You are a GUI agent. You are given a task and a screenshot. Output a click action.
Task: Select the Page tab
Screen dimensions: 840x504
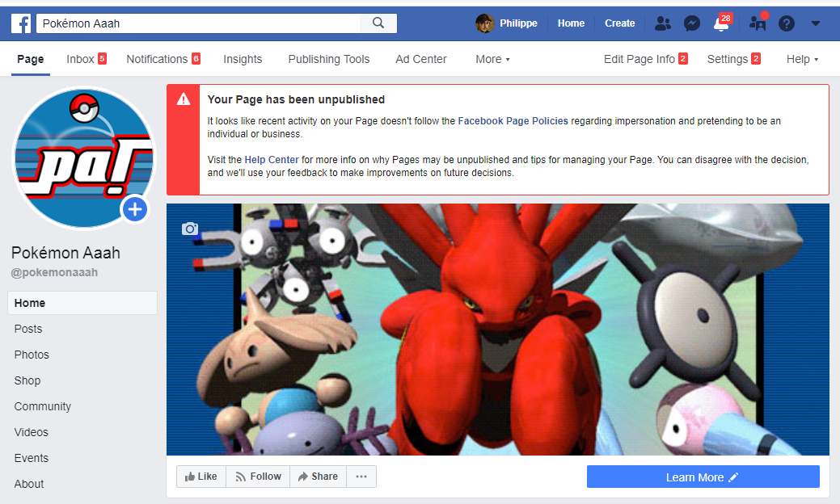(31, 59)
